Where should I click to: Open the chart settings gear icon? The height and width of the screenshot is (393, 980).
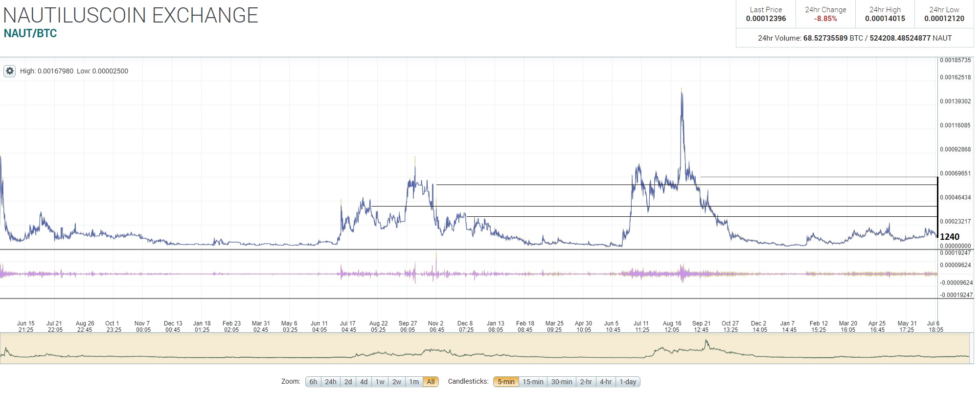[10, 71]
